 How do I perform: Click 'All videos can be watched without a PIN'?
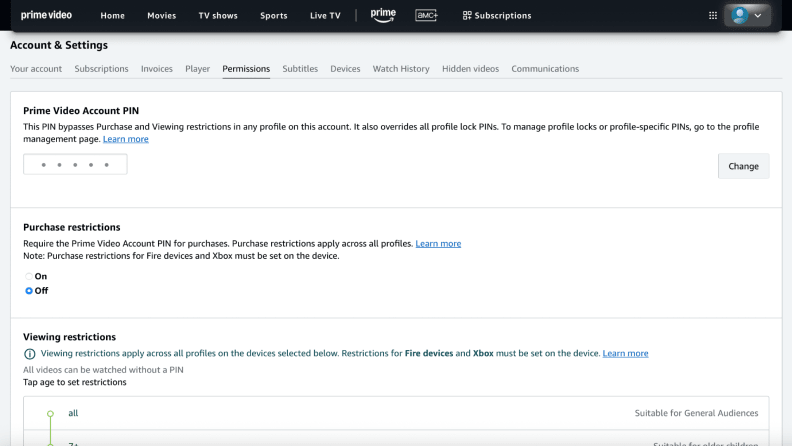(x=104, y=370)
